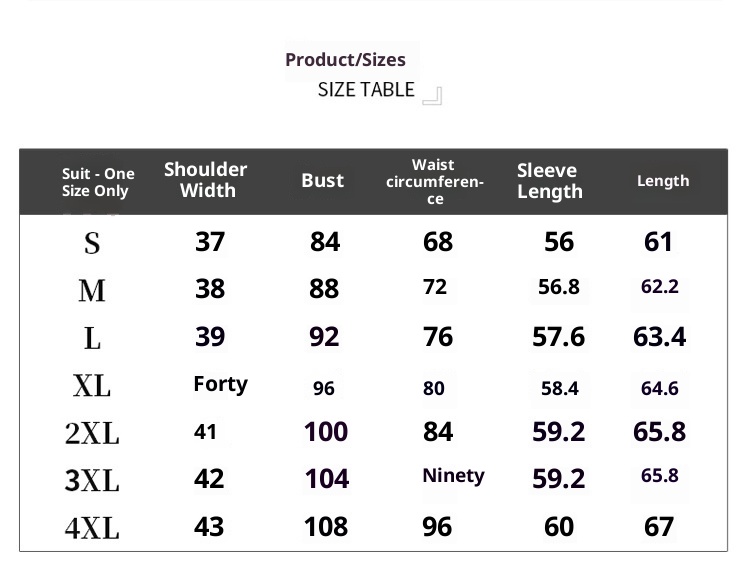Click the 63.4 length value
Screen dimensions: 750x567
coord(659,337)
